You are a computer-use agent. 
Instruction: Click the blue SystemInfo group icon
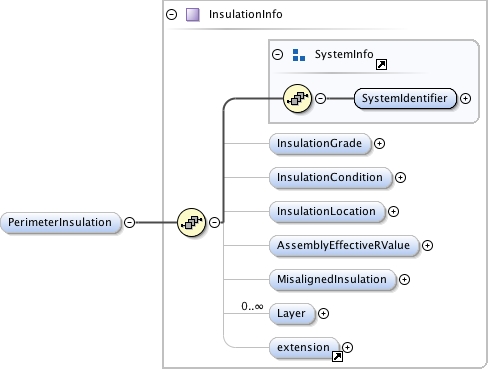click(x=299, y=55)
